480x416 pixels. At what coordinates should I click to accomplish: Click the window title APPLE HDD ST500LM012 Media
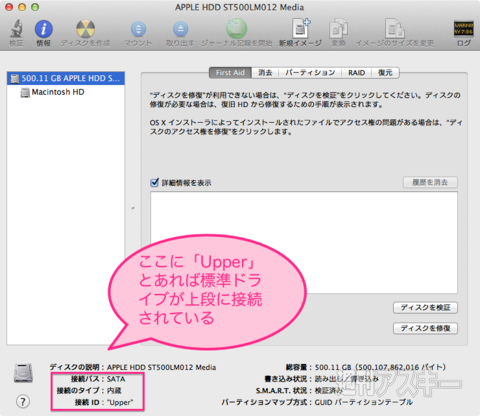click(x=240, y=7)
